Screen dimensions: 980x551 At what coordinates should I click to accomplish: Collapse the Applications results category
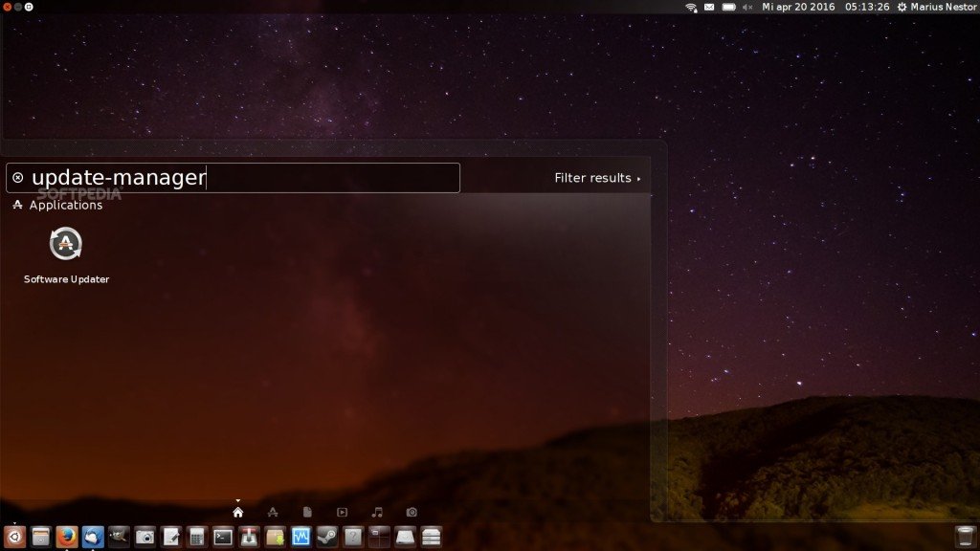(57, 206)
